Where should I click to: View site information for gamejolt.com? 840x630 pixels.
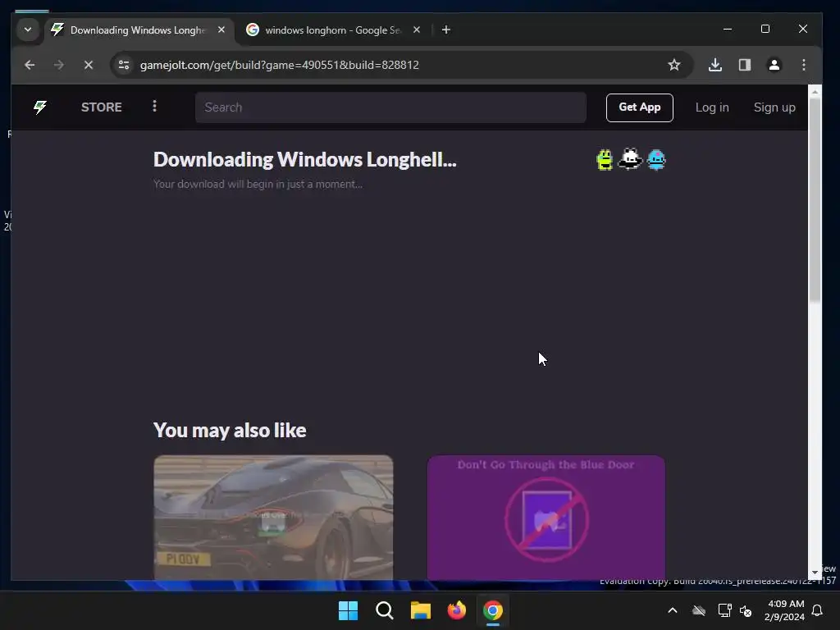pos(124,65)
